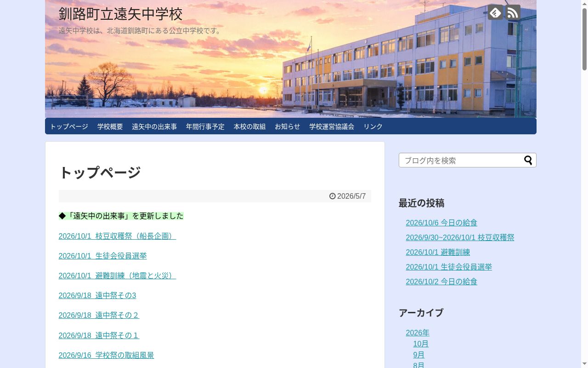Open recent post 2026/10/1 生徒会役員選挙
588x368 pixels.
point(449,267)
